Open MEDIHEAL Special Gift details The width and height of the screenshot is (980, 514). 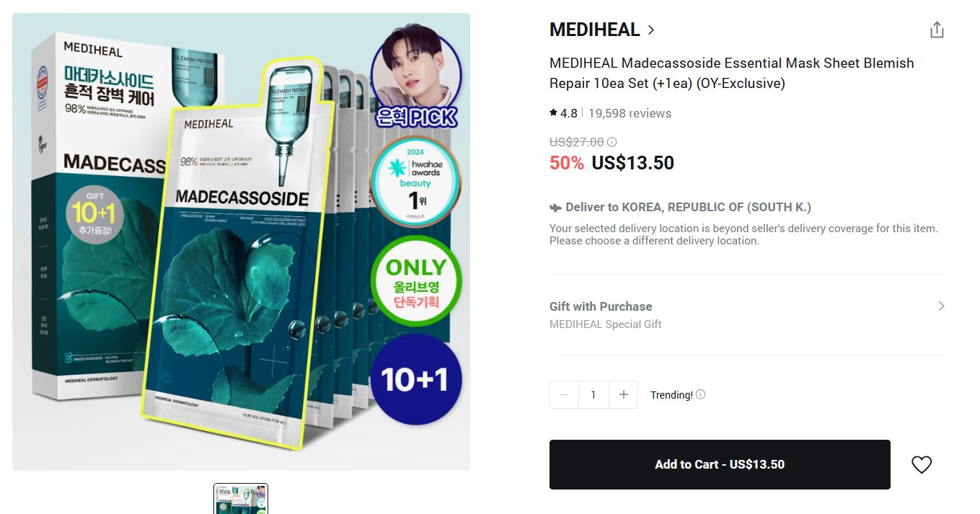(605, 324)
